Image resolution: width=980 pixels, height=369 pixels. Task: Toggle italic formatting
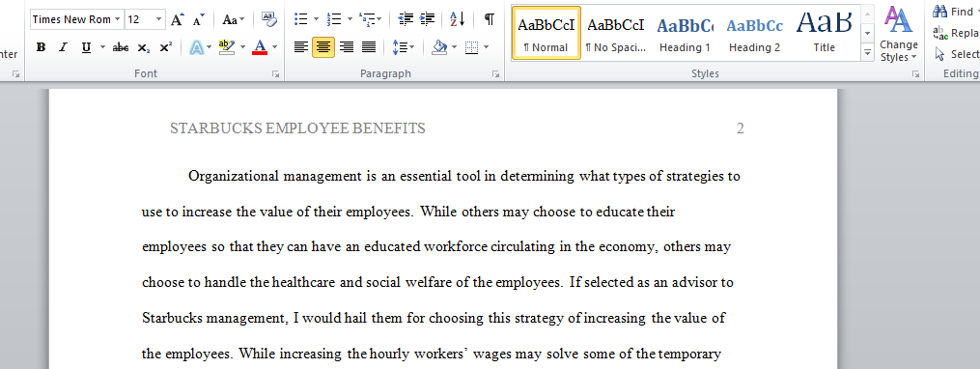pyautogui.click(x=63, y=47)
